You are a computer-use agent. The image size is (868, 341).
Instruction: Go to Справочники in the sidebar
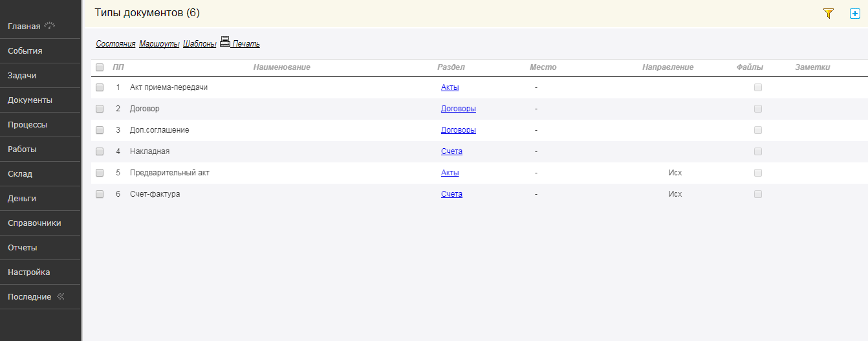[34, 223]
